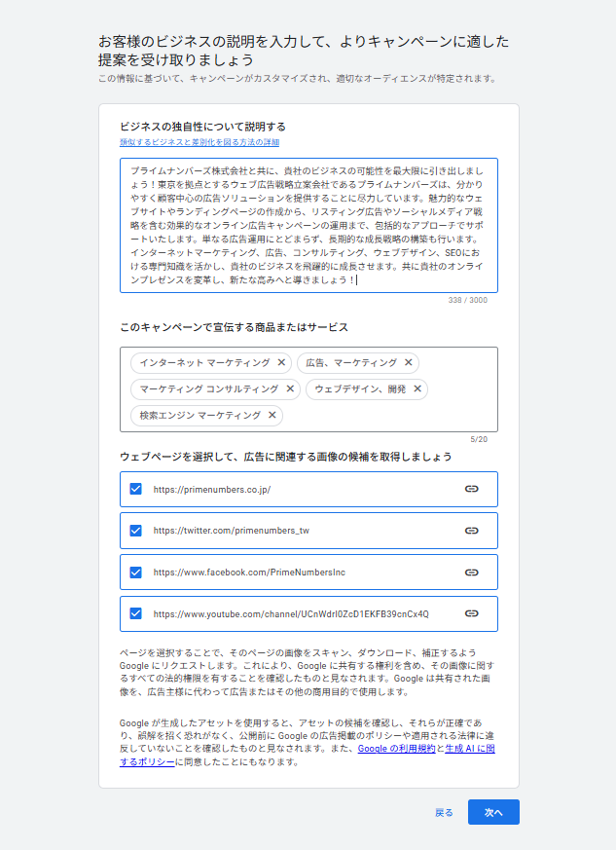
Task: Remove the 広告、マーケティング chip
Action: (x=409, y=362)
